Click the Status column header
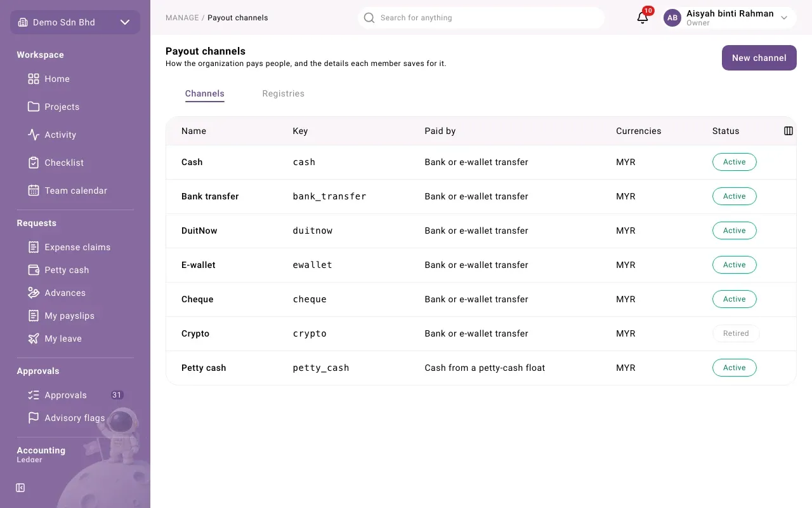This screenshot has height=508, width=812. (726, 131)
